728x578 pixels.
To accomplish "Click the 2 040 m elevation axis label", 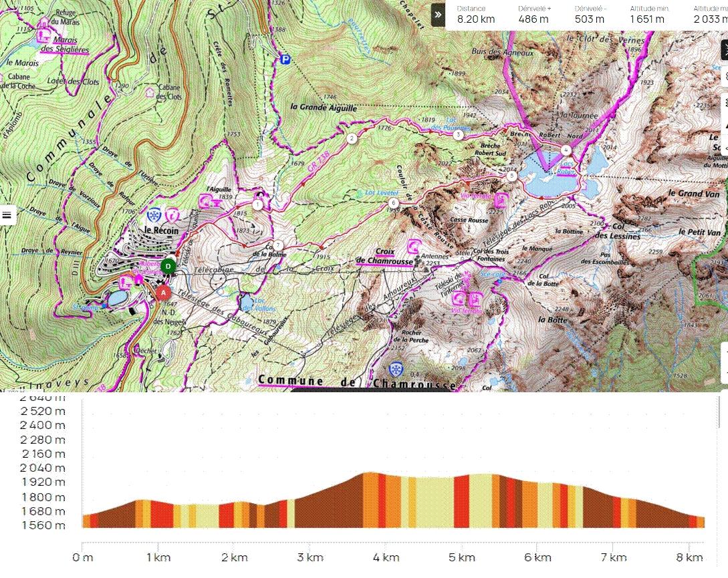I will click(x=43, y=468).
